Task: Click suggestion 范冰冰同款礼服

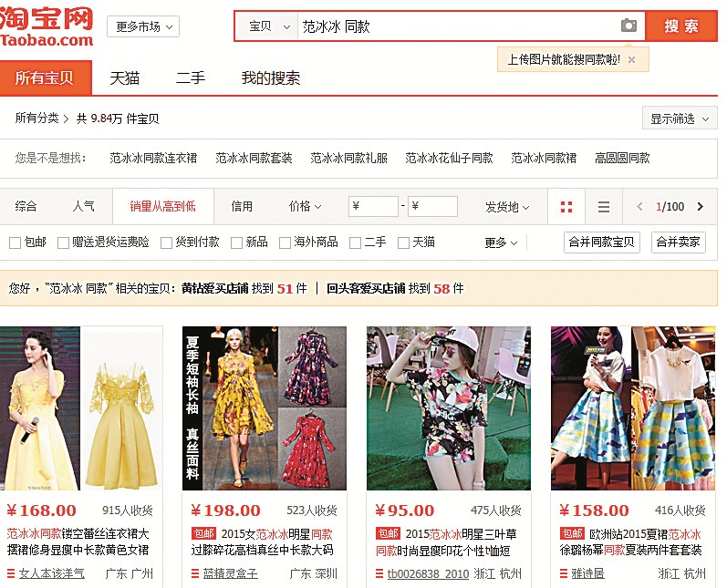Action: coord(348,158)
